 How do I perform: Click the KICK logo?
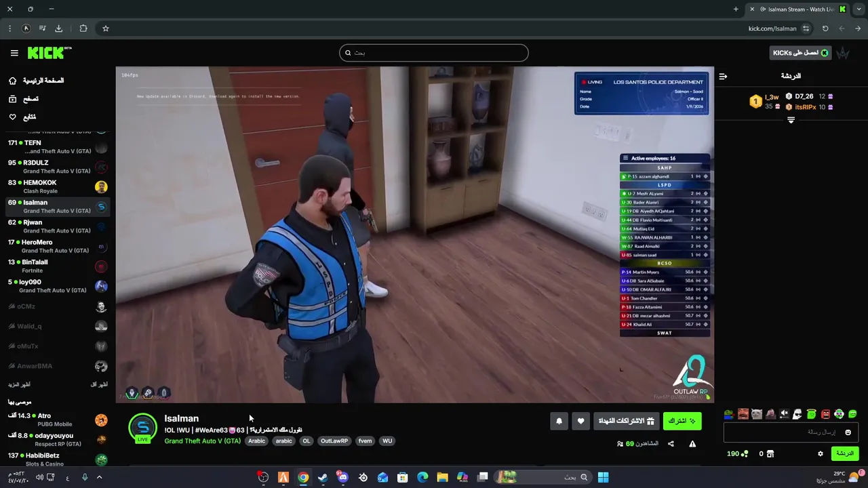(50, 53)
